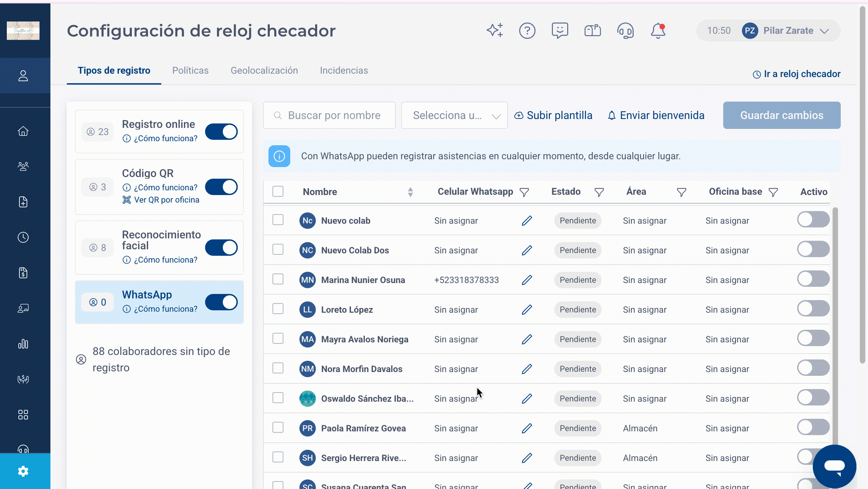
Task: Disable the WhatsApp registration toggle
Action: (221, 302)
